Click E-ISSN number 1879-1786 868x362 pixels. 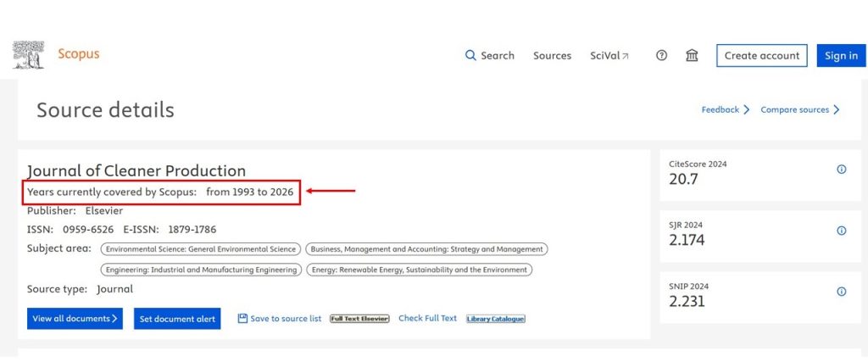(192, 229)
